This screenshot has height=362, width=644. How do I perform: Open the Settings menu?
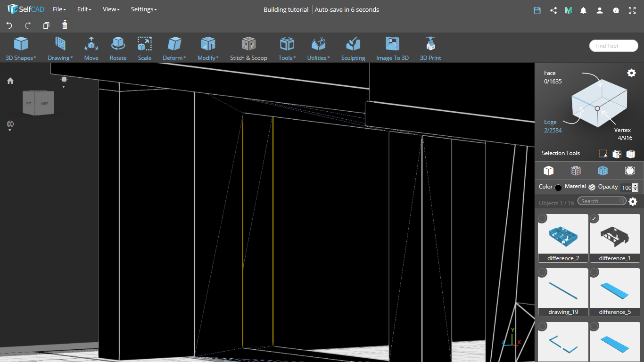tap(144, 9)
